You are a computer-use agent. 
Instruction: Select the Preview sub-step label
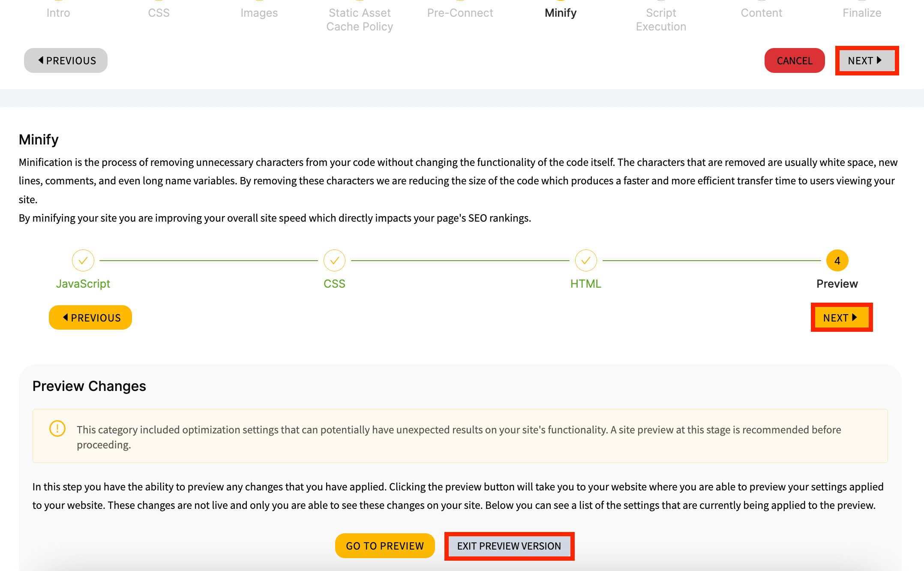pyautogui.click(x=837, y=284)
